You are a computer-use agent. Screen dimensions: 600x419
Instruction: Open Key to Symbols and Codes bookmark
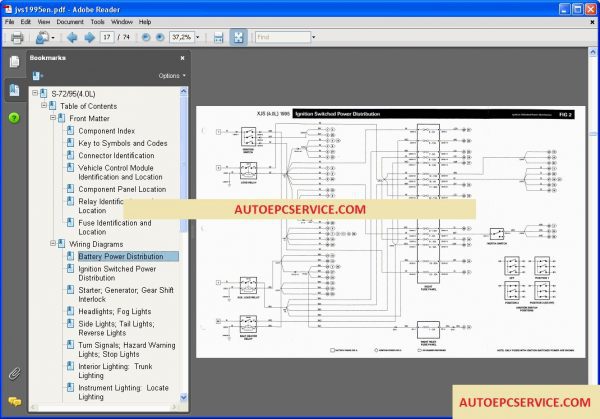click(123, 143)
